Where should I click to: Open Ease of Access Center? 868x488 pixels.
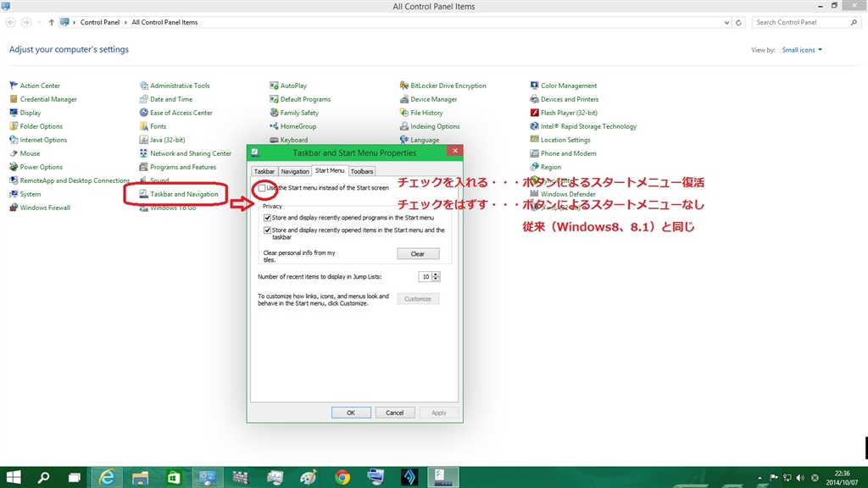click(175, 113)
